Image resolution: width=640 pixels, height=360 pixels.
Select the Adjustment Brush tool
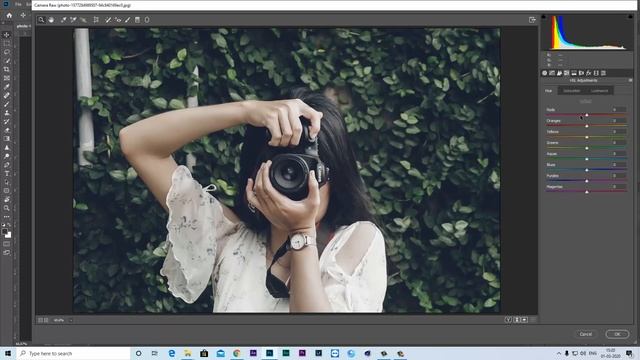pyautogui.click(x=128, y=20)
